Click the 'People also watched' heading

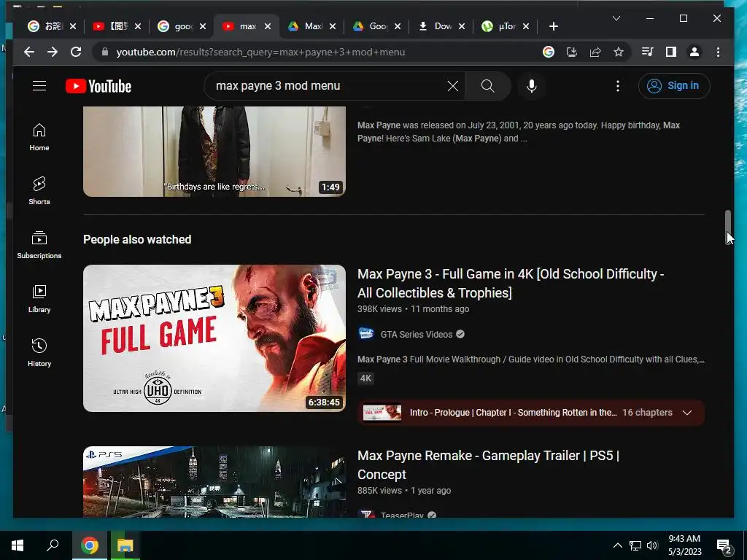[137, 239]
